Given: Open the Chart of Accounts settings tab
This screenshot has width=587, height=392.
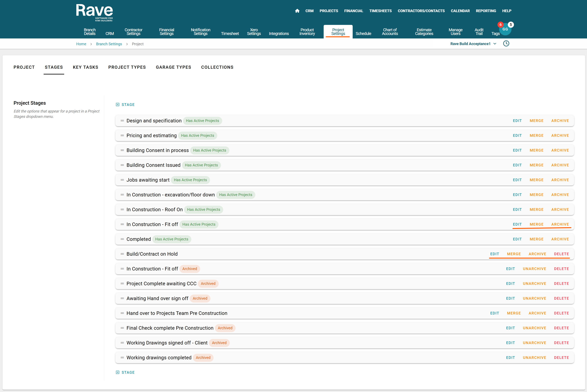Looking at the screenshot, I should point(389,31).
